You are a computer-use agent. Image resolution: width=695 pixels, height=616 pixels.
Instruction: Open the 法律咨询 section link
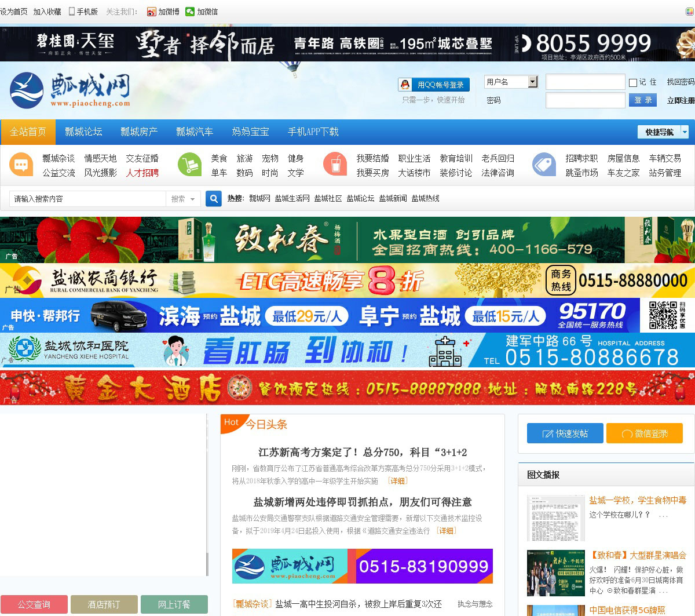(x=498, y=173)
